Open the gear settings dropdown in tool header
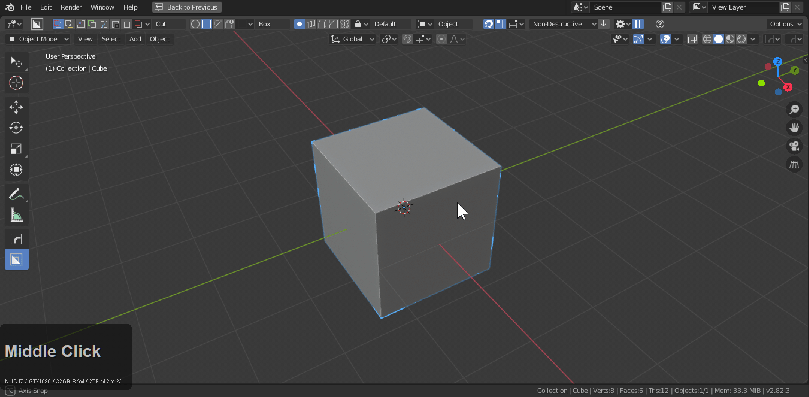 (x=623, y=24)
